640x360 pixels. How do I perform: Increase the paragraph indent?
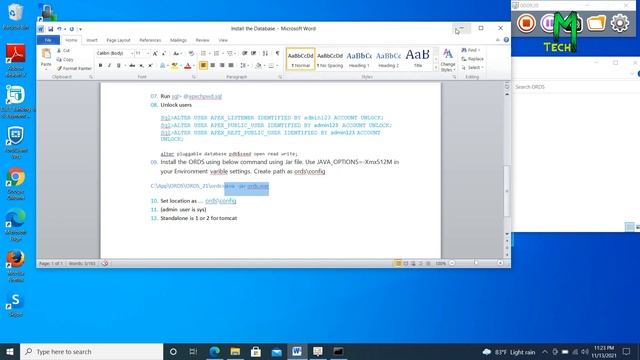254,53
